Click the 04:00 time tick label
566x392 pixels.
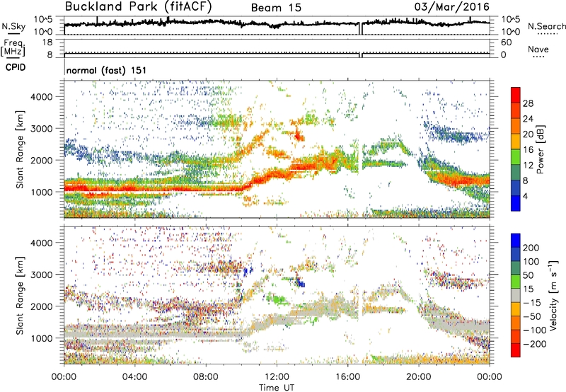click(134, 377)
